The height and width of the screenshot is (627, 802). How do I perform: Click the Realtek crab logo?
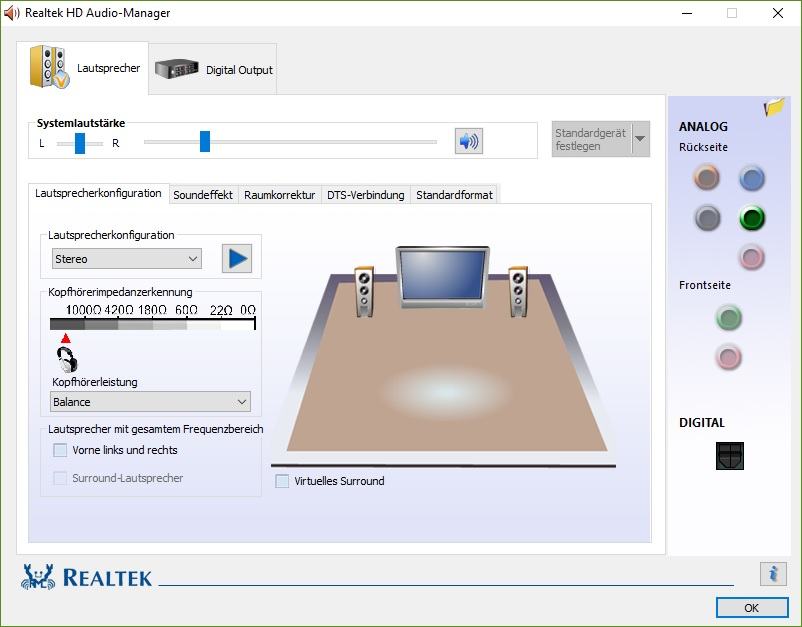[x=38, y=577]
